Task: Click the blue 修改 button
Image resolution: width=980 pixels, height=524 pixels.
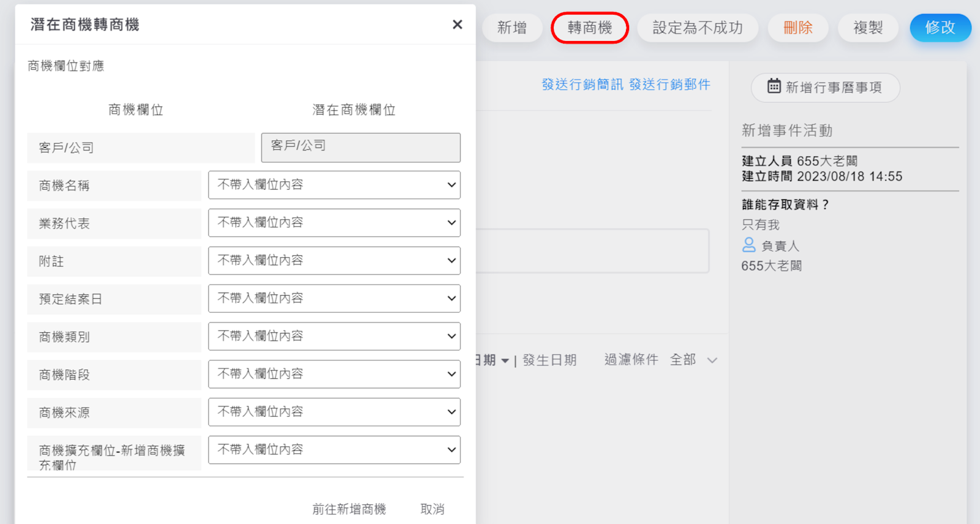Action: coord(940,28)
